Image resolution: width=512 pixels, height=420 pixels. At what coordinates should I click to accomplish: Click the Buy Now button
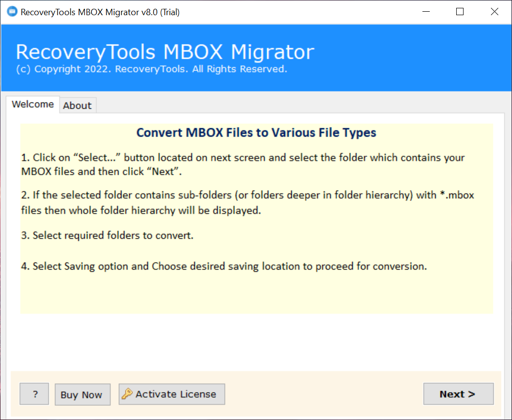click(83, 395)
